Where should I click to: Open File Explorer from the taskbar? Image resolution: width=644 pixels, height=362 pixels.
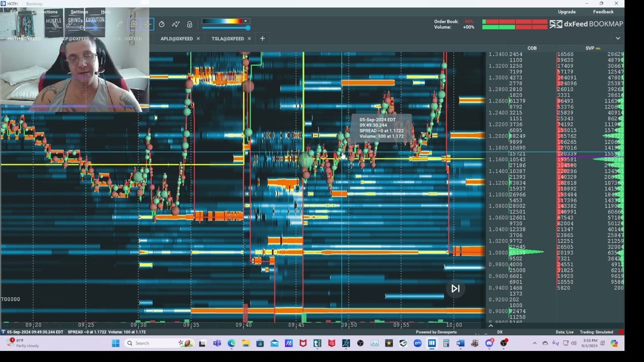tap(246, 343)
